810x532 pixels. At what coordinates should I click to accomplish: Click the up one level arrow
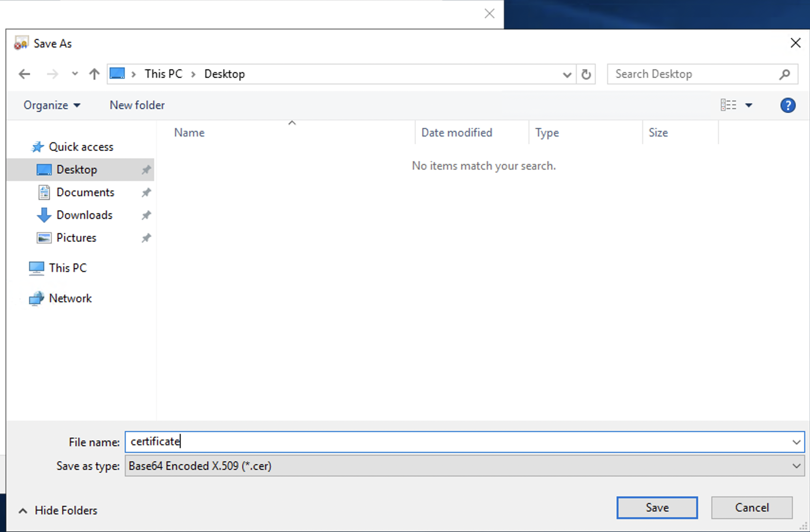coord(94,74)
